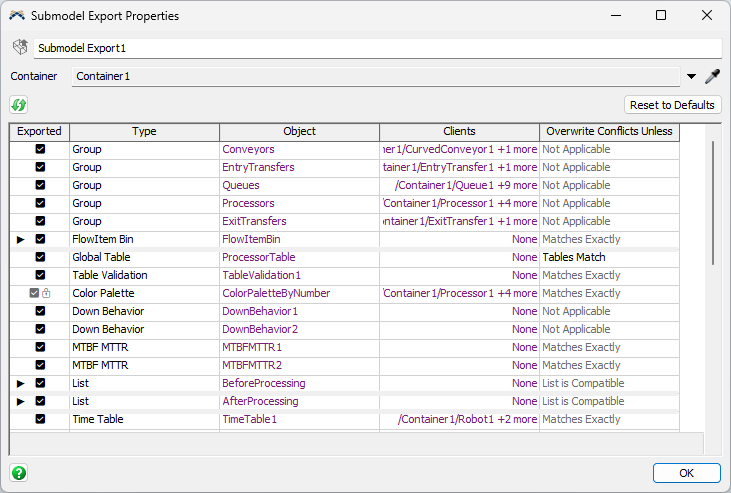Click the Overwrite Conflicts Unless column header
This screenshot has width=731, height=493.
(x=609, y=131)
